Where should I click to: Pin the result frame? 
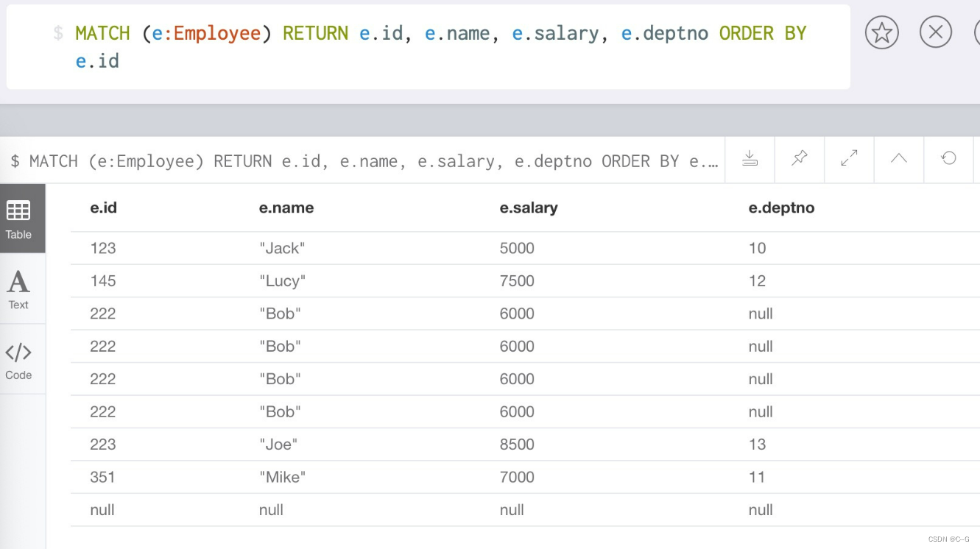800,158
